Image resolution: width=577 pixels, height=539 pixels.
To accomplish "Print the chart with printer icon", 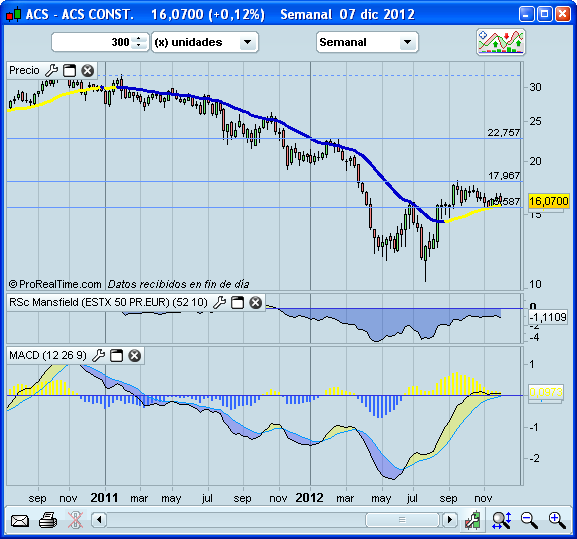I will click(48, 520).
